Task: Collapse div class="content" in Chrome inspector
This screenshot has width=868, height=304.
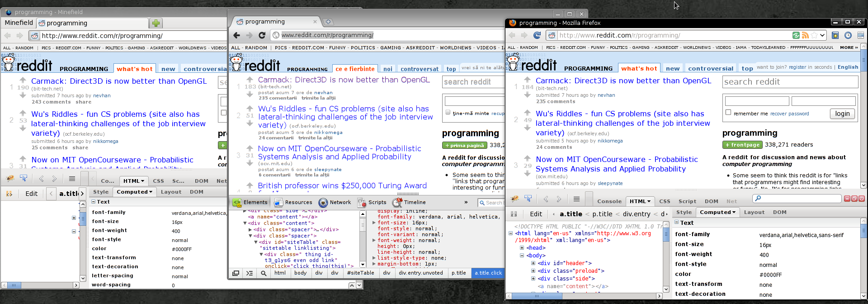Action: pos(245,223)
